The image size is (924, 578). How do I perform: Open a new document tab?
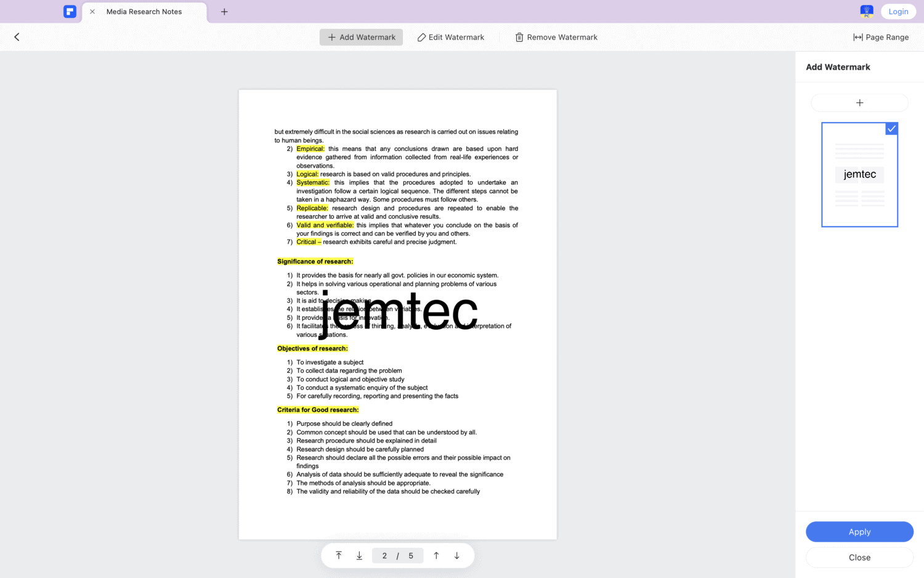(x=224, y=11)
